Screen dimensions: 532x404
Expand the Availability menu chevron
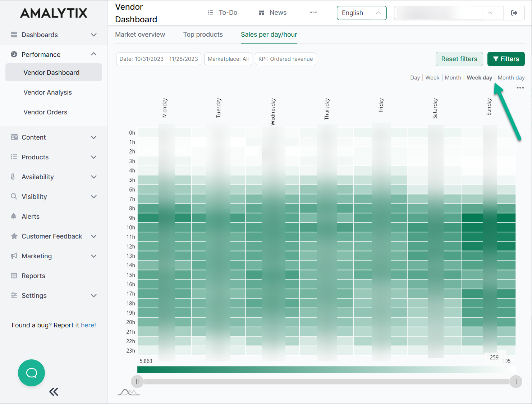[94, 177]
